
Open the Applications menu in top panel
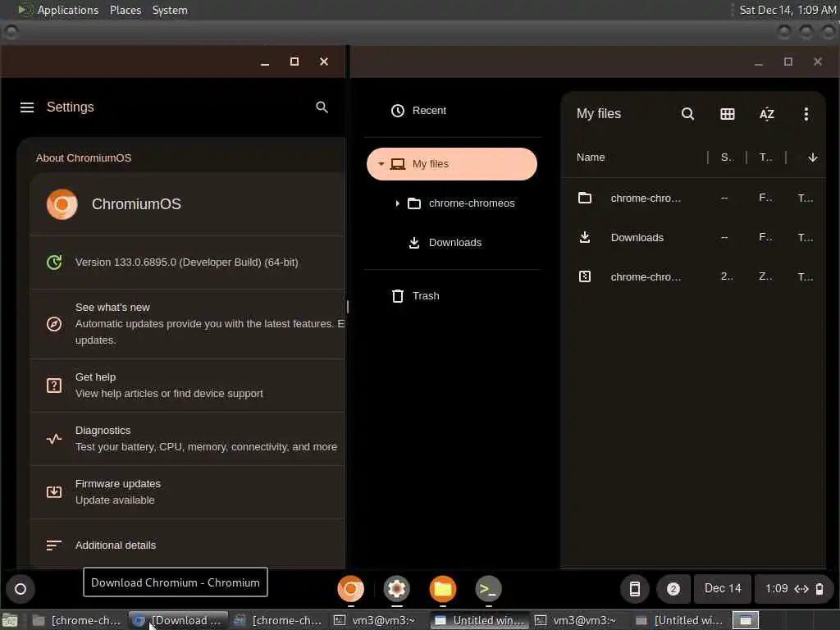67,10
